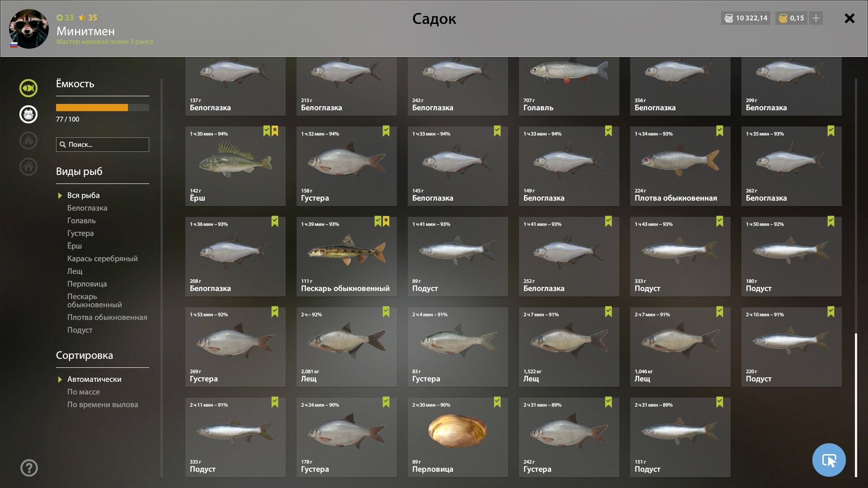Click the gold coins balance icon
Viewport: 868px width, 488px height.
coord(783,18)
